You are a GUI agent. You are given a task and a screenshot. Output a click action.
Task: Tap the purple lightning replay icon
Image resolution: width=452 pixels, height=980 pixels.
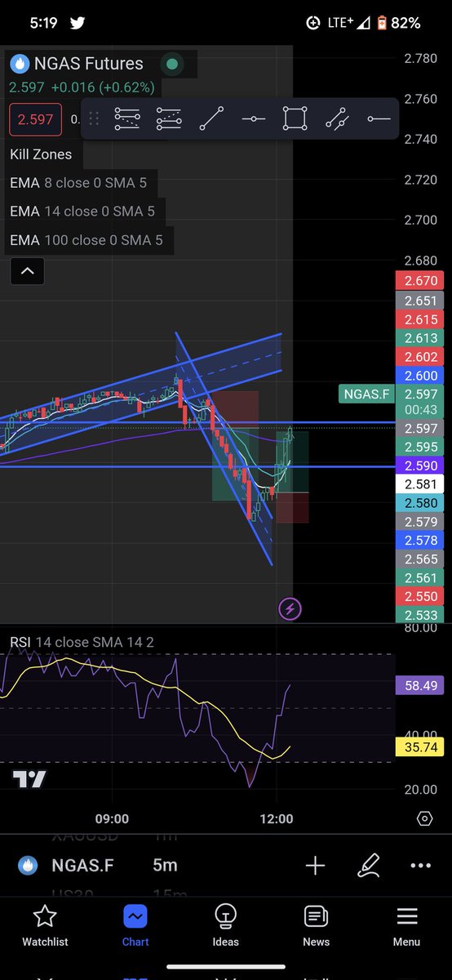tap(290, 608)
